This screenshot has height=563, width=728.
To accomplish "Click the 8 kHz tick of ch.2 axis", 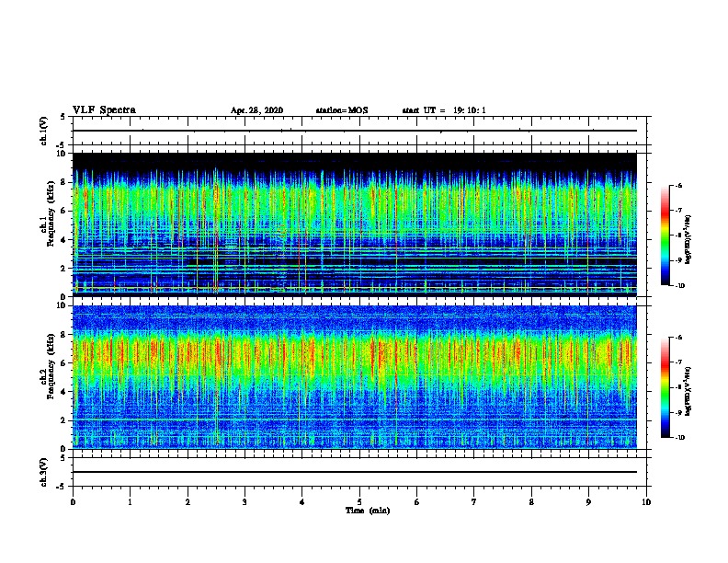I will pyautogui.click(x=63, y=335).
